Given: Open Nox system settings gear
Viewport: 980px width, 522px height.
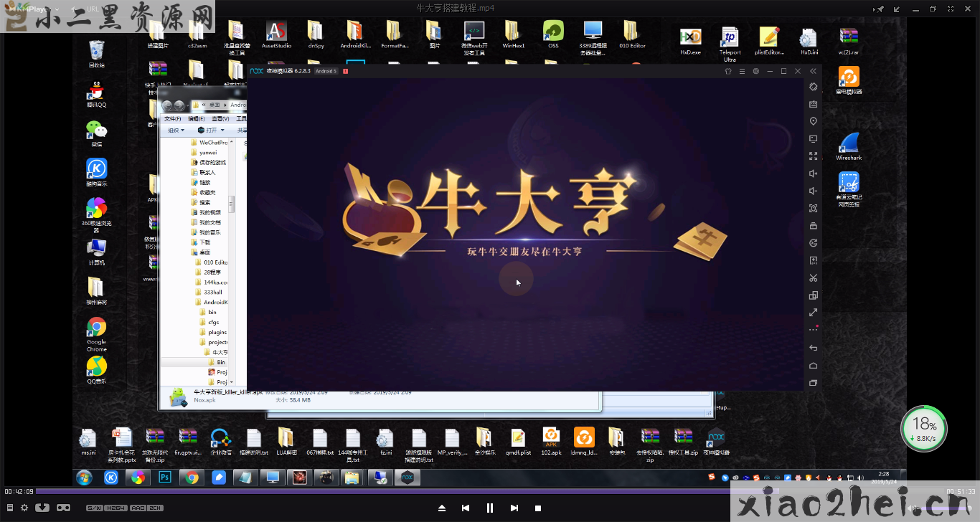Looking at the screenshot, I should point(755,71).
